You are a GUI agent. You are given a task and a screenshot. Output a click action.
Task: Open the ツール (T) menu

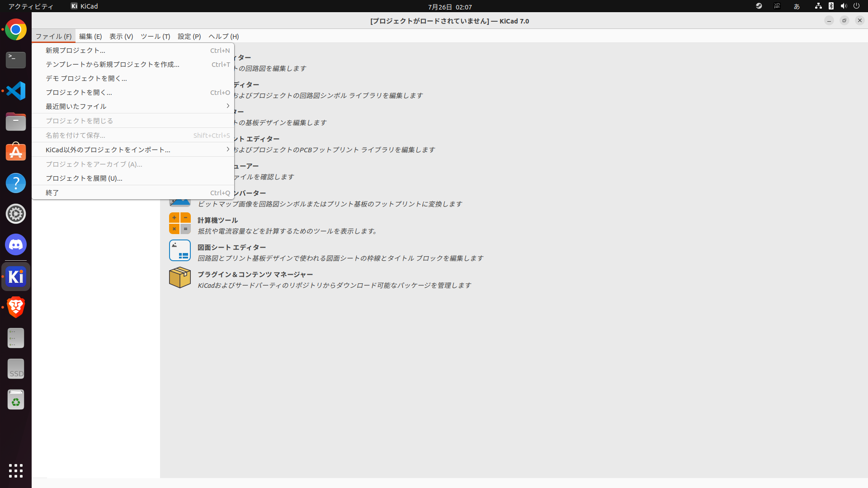tap(155, 37)
